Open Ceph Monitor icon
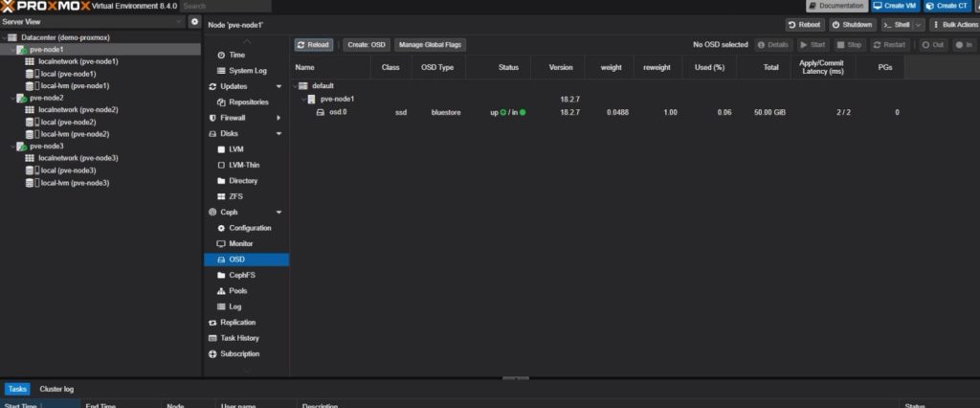This screenshot has width=980, height=408. click(221, 243)
